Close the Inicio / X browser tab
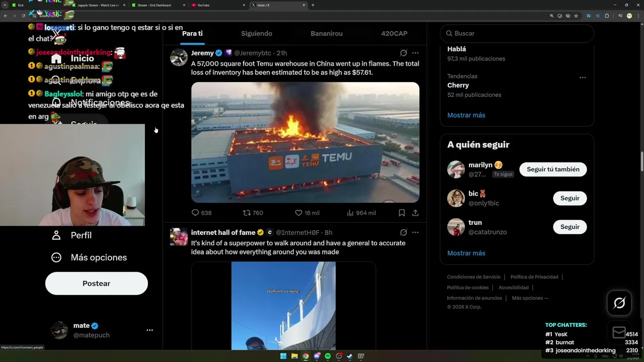 (x=304, y=5)
